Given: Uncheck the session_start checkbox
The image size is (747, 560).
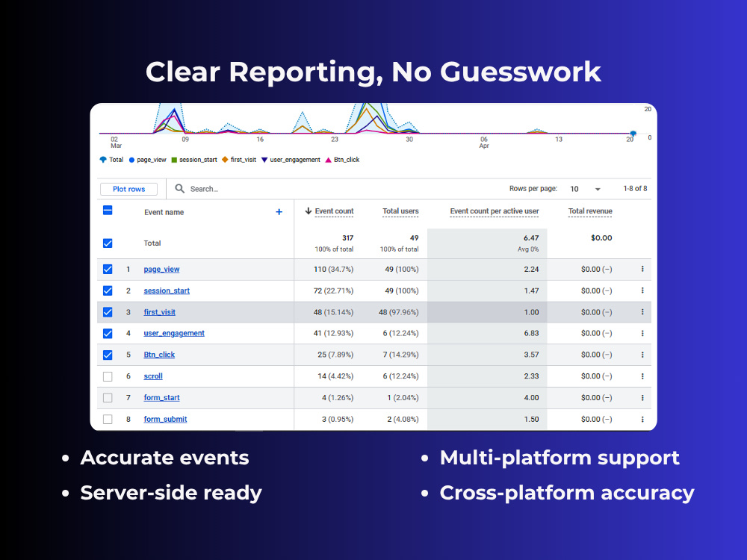Looking at the screenshot, I should 108,290.
